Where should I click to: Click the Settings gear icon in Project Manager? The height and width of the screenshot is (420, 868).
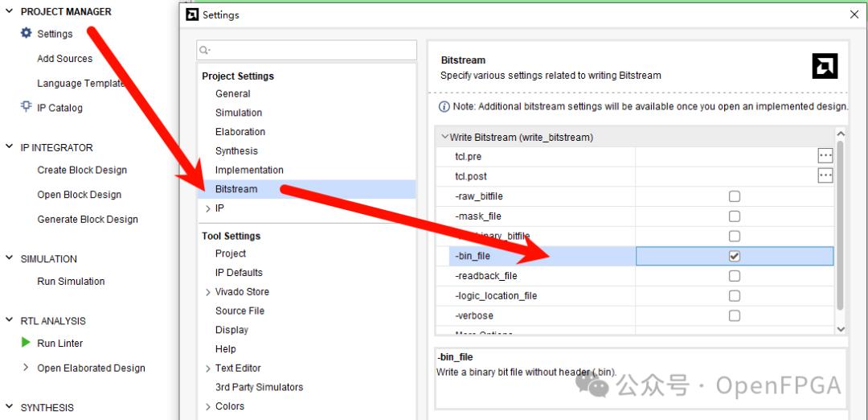27,34
